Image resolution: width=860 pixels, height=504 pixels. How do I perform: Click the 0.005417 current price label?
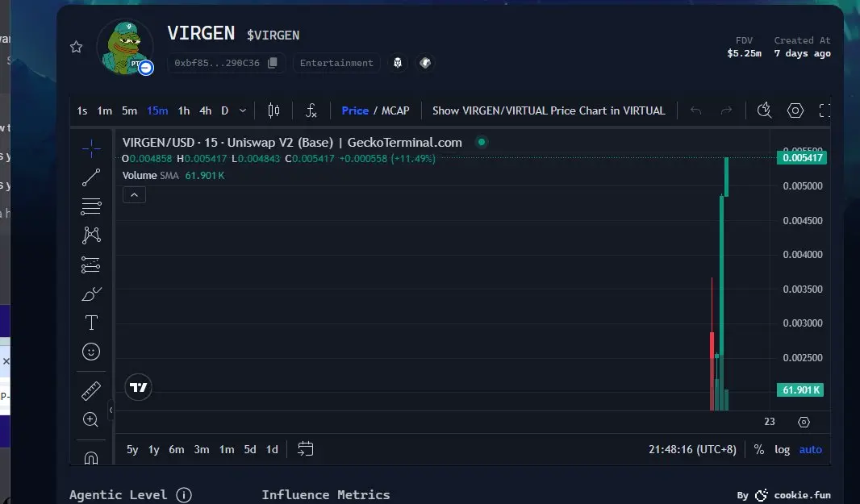(x=802, y=158)
